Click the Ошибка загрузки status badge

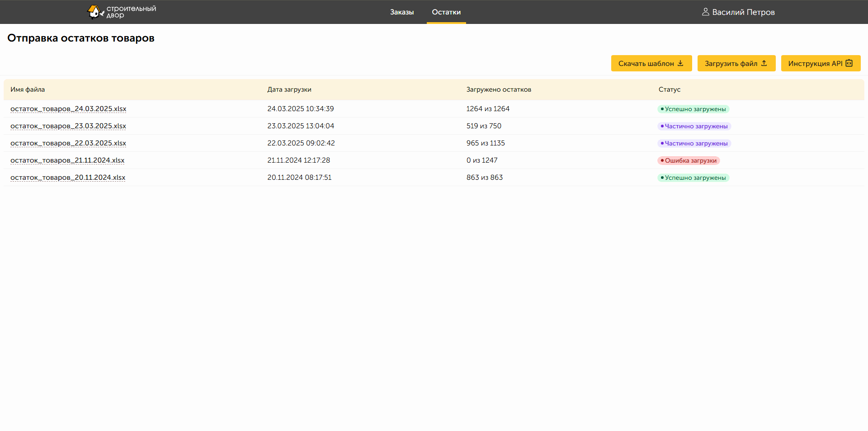point(689,160)
